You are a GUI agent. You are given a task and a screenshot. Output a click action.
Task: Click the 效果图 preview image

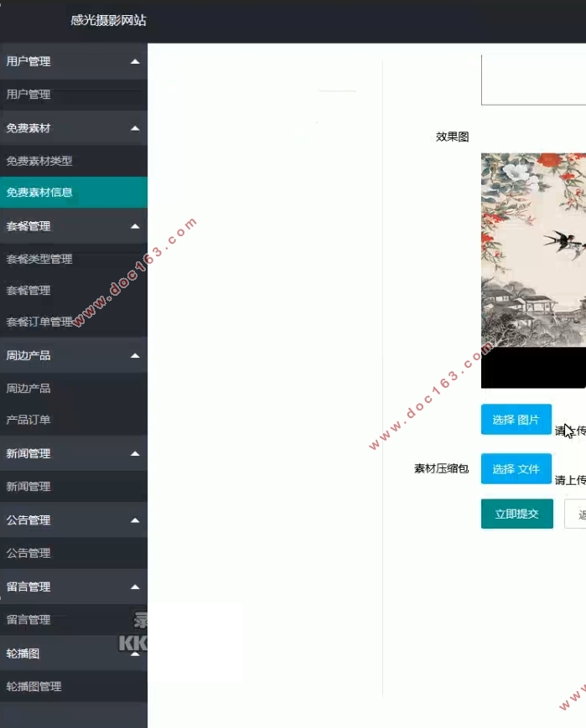click(x=533, y=271)
